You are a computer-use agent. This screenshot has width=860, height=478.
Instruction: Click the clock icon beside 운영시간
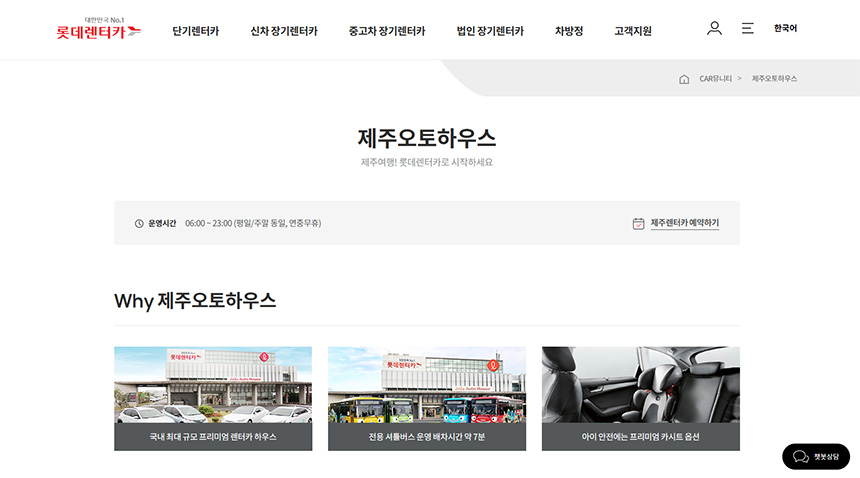click(x=139, y=223)
